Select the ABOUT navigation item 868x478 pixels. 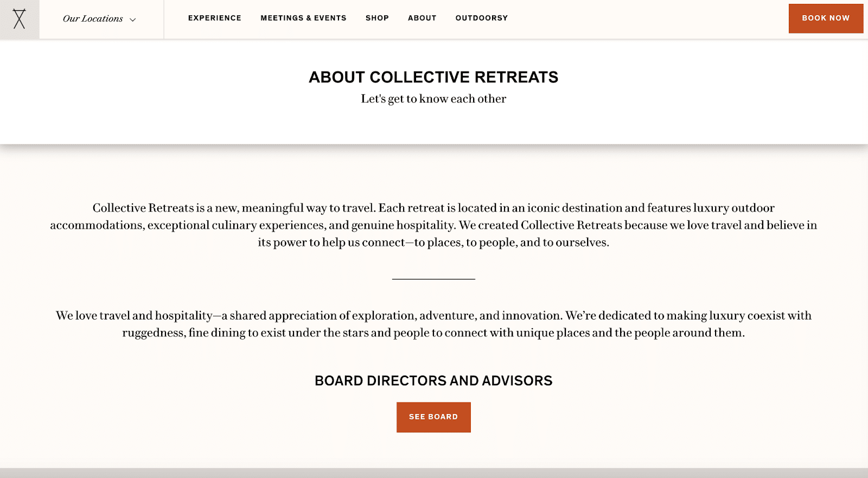pyautogui.click(x=422, y=18)
